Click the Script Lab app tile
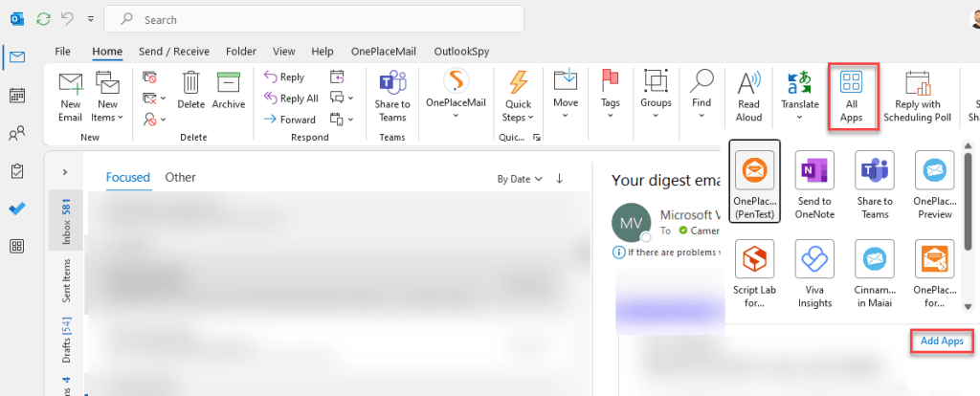Viewport: 980px width, 396px height. [x=754, y=273]
